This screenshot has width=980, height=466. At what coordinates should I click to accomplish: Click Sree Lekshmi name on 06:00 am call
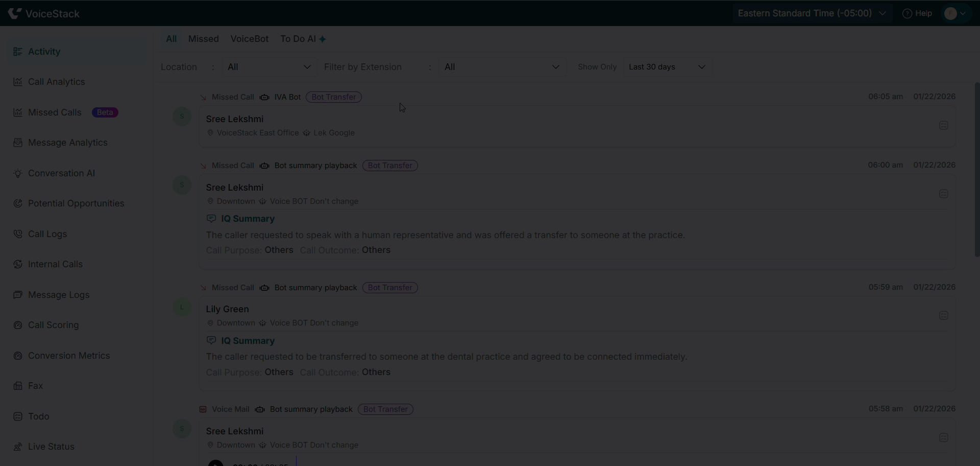coord(234,188)
